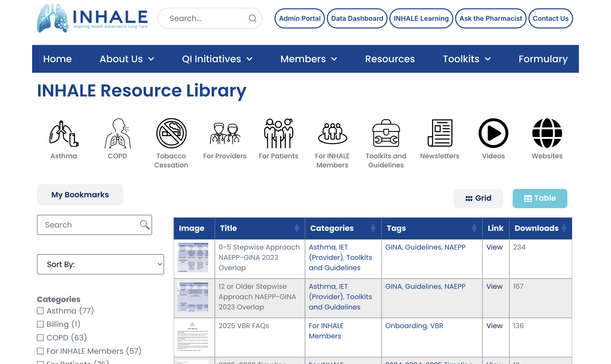The height and width of the screenshot is (364, 611).
Task: Open the Tobacco Cessation no-smoking icon
Action: (x=171, y=134)
